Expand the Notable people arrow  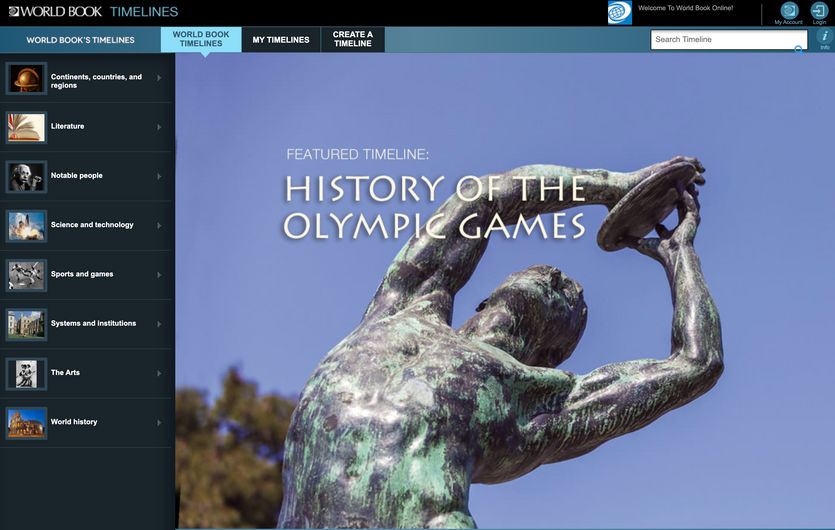(x=159, y=176)
